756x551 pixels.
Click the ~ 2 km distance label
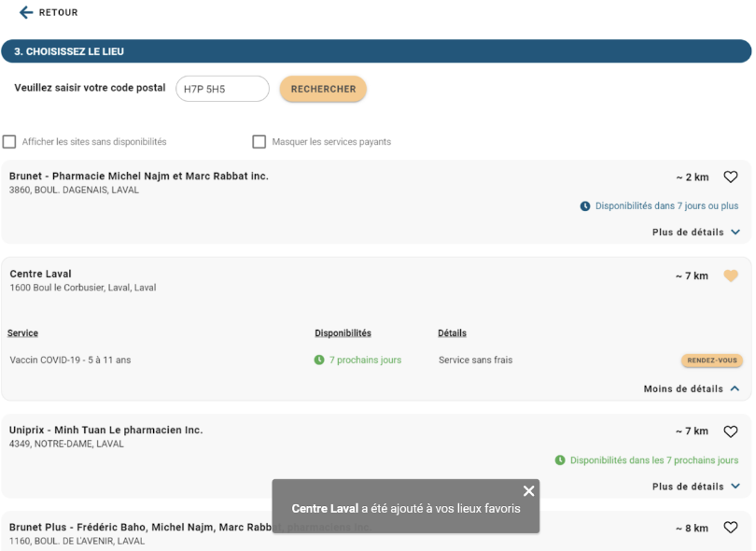pos(692,177)
